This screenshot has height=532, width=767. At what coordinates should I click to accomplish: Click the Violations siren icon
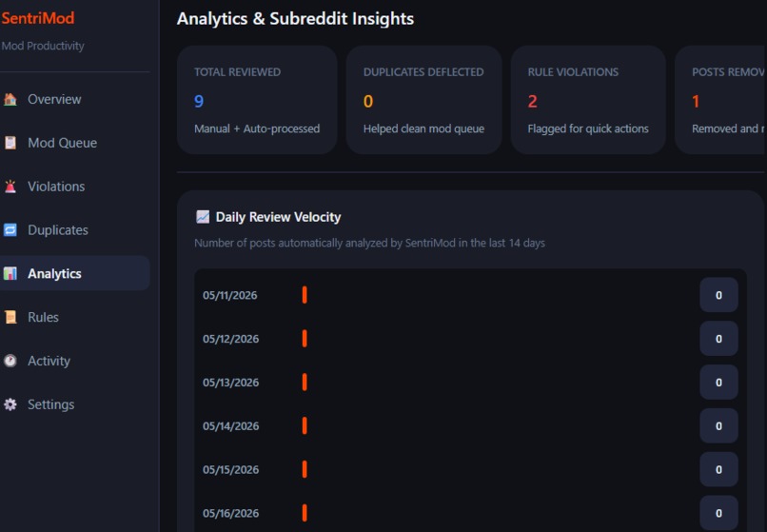tap(10, 187)
